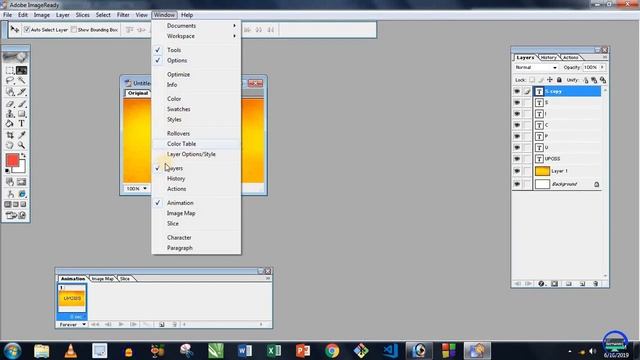Select the Move tool in toolbox

pos(22,70)
